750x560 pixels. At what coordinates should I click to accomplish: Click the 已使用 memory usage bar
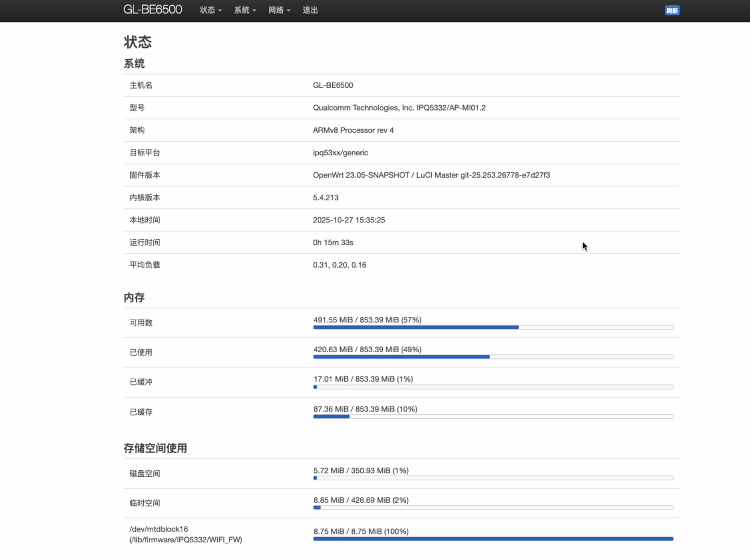[493, 357]
